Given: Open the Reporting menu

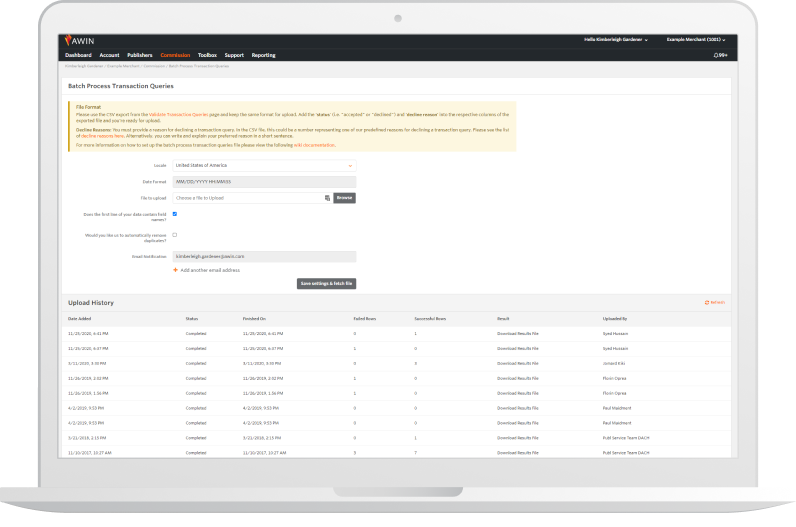Looking at the screenshot, I should coord(264,55).
